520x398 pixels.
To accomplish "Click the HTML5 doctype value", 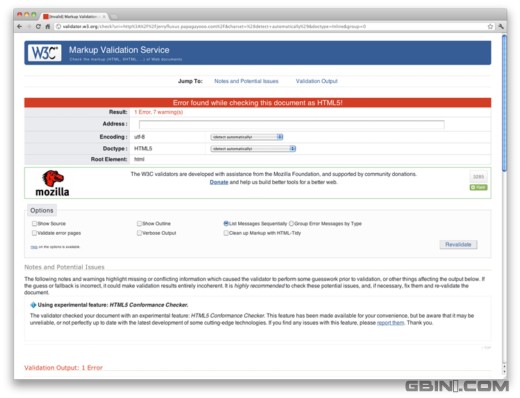I will (x=143, y=149).
